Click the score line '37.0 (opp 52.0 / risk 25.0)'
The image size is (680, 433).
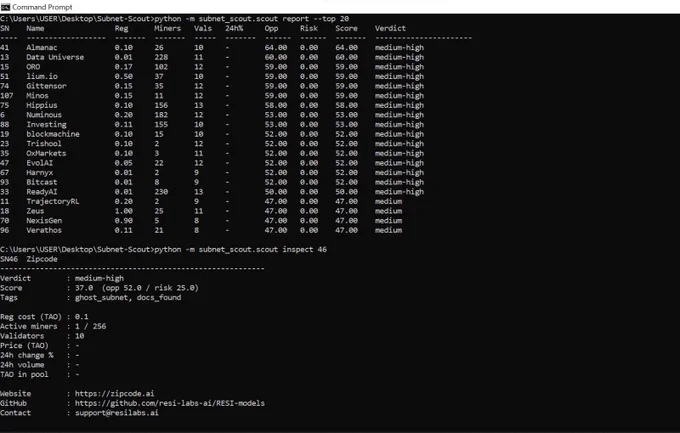tap(137, 288)
